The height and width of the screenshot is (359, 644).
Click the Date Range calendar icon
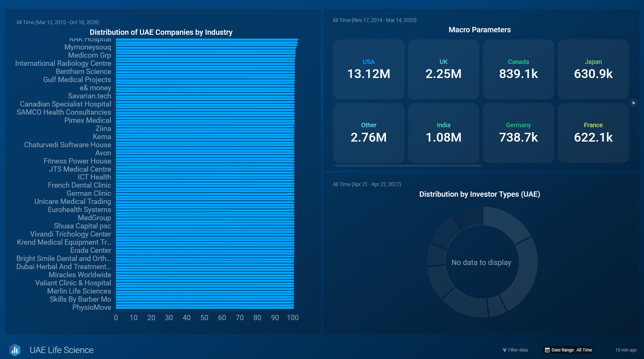click(547, 350)
